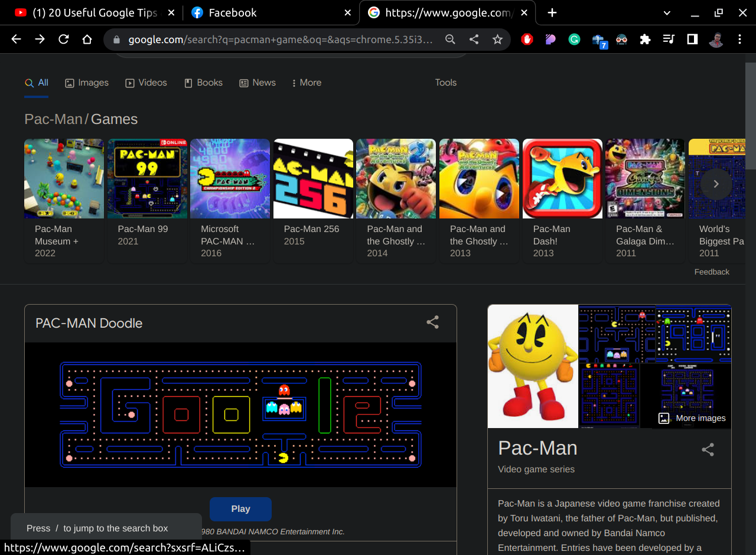View site information via the lock icon
The image size is (756, 555).
tap(116, 40)
